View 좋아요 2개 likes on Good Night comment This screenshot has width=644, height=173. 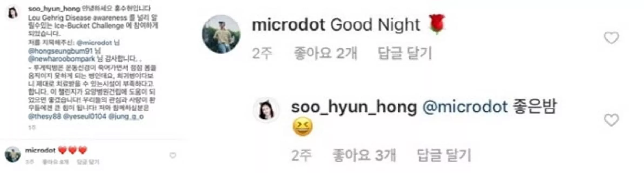pyautogui.click(x=325, y=53)
